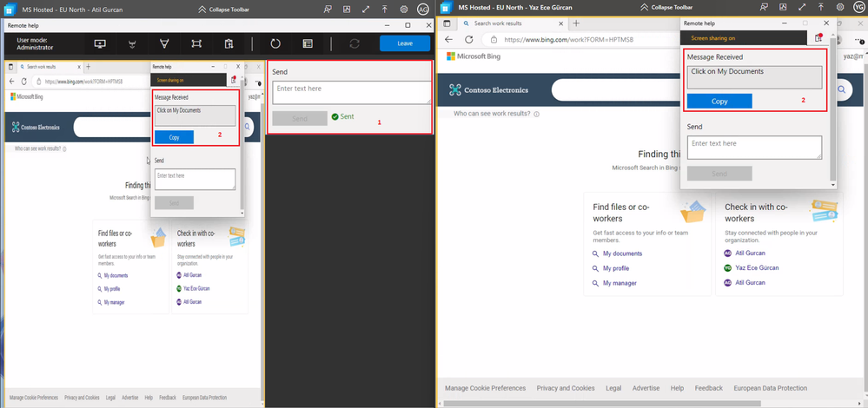Open Privacy and Cookies in Yaz Ece's browser
Image resolution: width=868 pixels, height=408 pixels.
click(566, 388)
